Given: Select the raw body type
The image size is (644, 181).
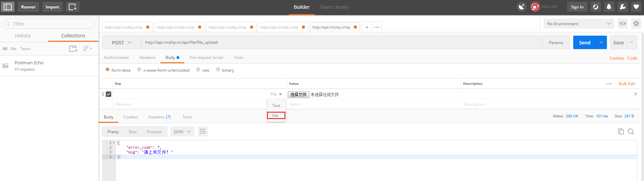Looking at the screenshot, I should (x=198, y=69).
